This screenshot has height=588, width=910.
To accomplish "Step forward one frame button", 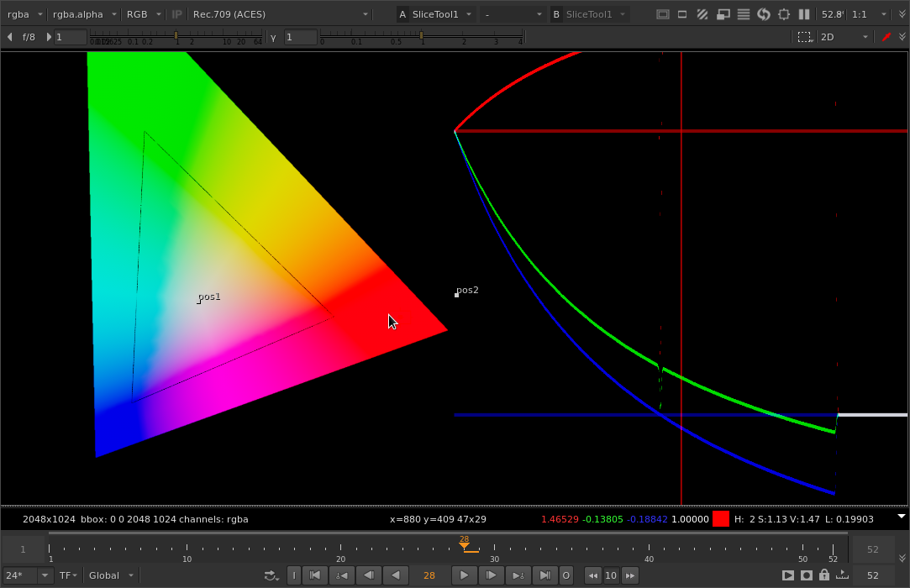I will pyautogui.click(x=491, y=575).
